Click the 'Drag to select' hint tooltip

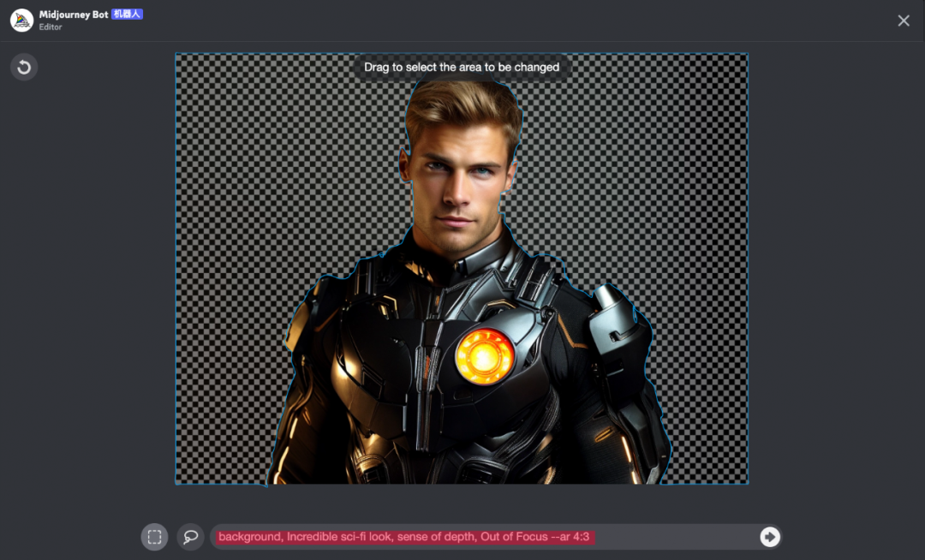point(461,67)
